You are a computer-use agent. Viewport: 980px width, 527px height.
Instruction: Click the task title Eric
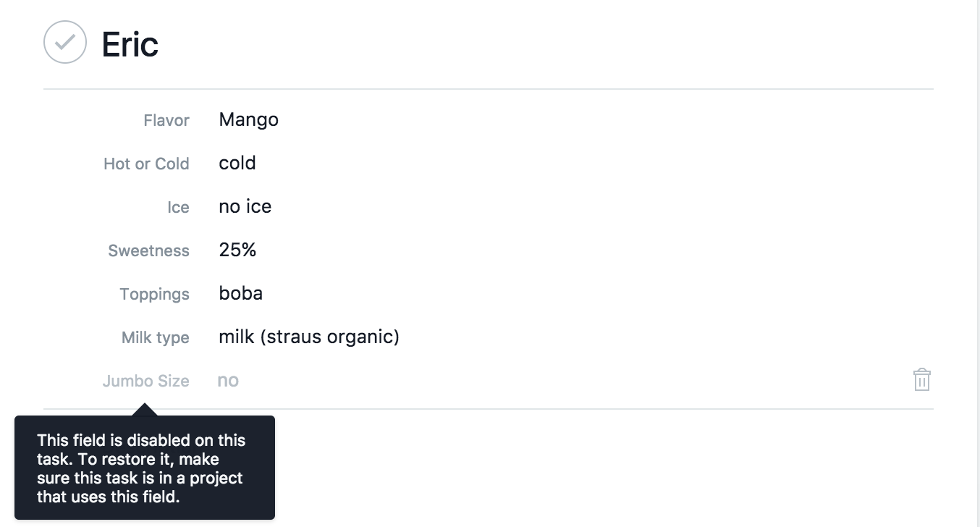click(x=130, y=44)
